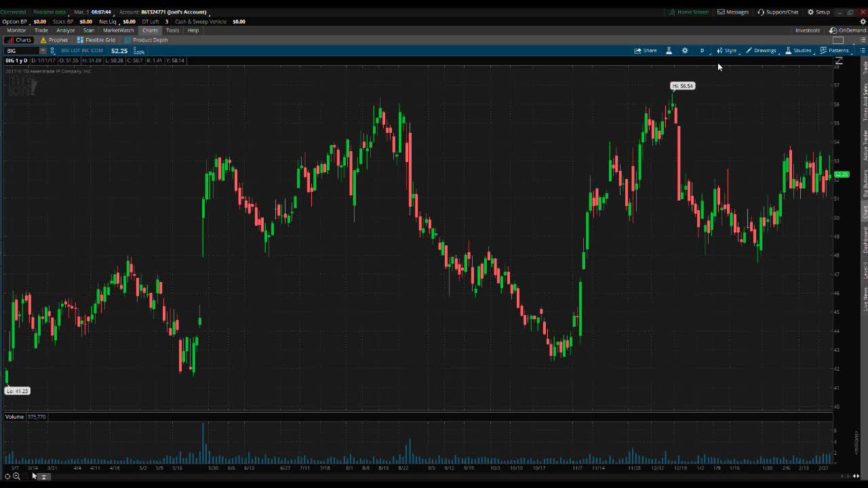Open the Live News side panel

pos(865,299)
